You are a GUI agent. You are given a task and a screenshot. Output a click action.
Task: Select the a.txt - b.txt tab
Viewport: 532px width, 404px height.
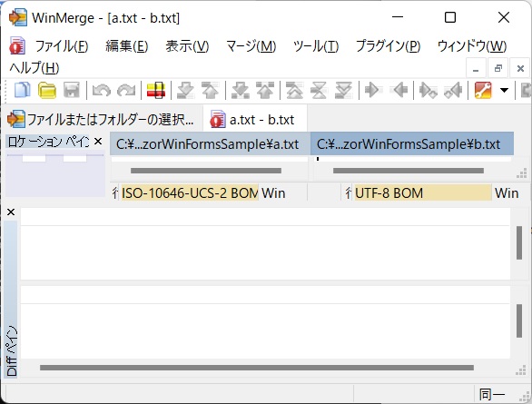255,120
